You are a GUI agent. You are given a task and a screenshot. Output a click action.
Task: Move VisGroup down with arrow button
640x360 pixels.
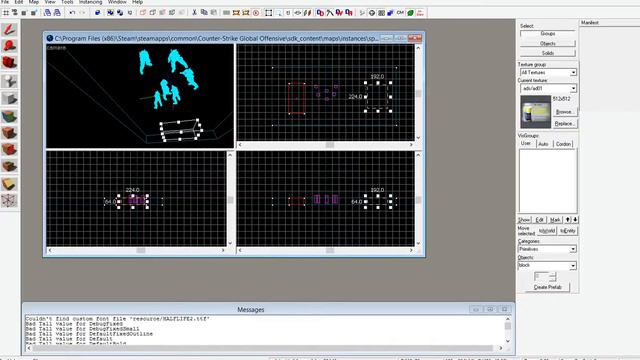point(575,220)
